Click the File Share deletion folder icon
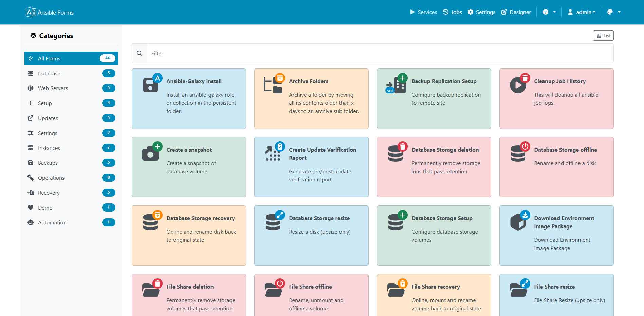The width and height of the screenshot is (644, 316). [151, 289]
